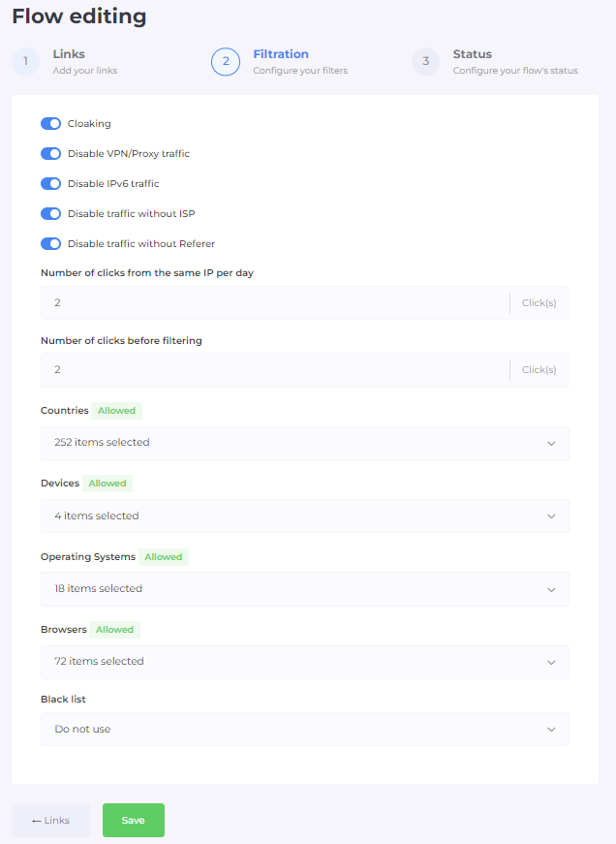Expand the Countries dropdown
The image size is (616, 844).
[x=304, y=443]
